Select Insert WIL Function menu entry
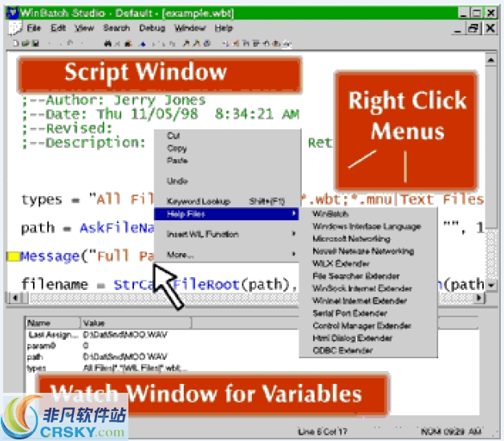 [x=226, y=235]
